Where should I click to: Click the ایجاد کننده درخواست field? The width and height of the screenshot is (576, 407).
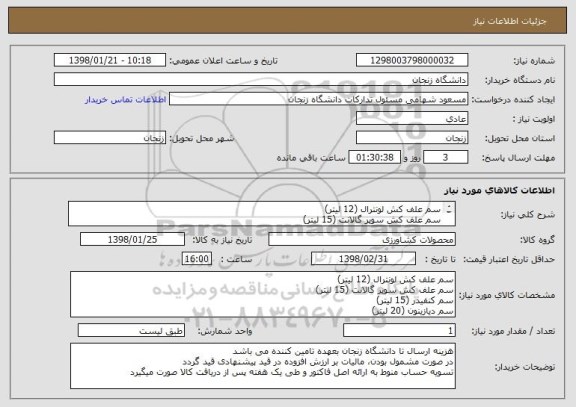318,99
